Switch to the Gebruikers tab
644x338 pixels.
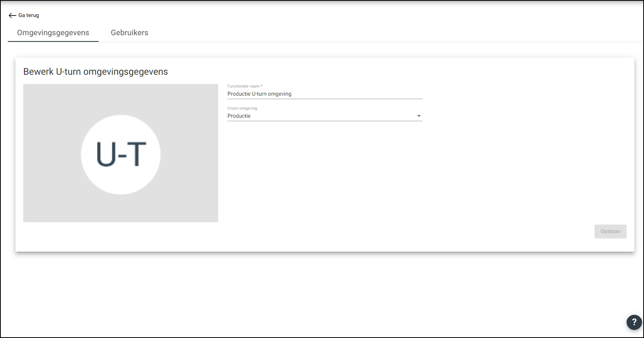[130, 33]
